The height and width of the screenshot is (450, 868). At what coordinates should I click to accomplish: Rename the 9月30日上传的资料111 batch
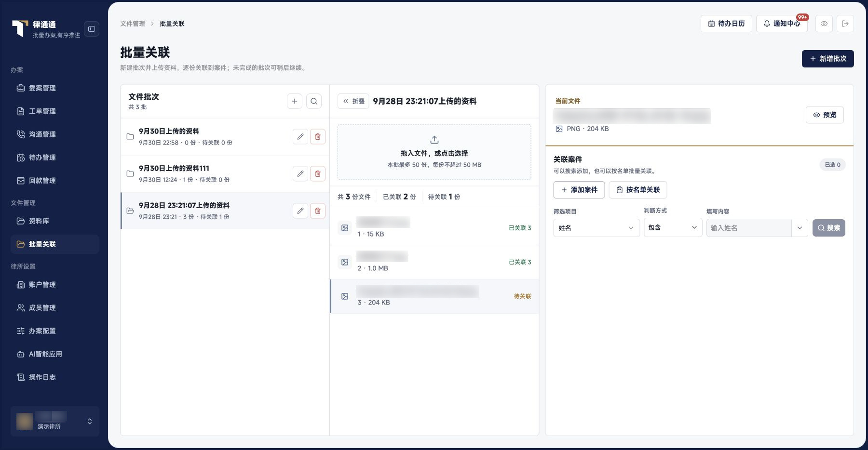tap(300, 174)
